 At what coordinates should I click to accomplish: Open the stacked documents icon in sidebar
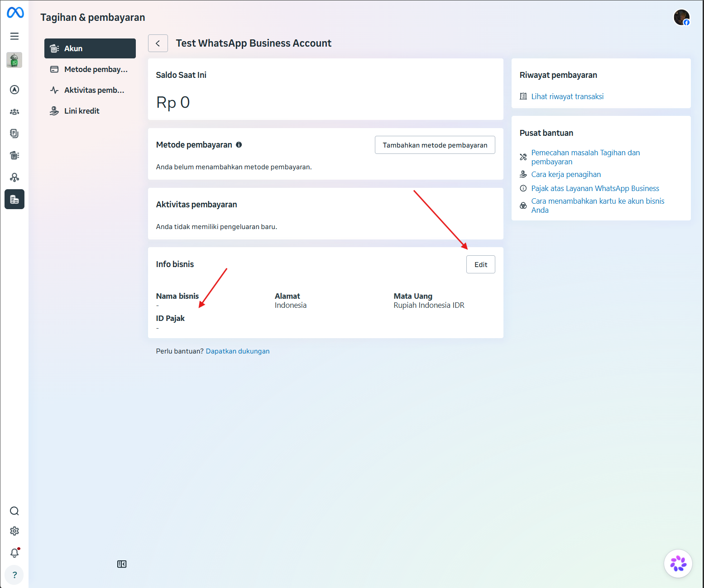coord(14,134)
